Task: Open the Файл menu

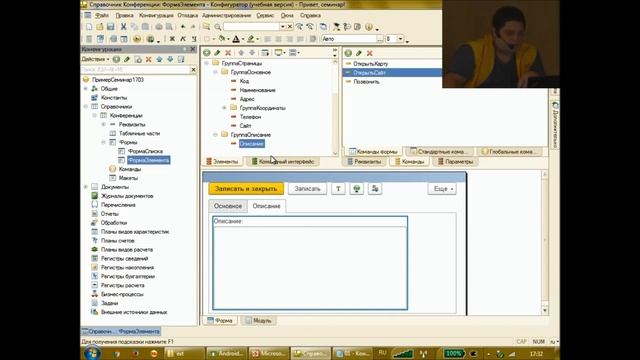Action: (102, 15)
